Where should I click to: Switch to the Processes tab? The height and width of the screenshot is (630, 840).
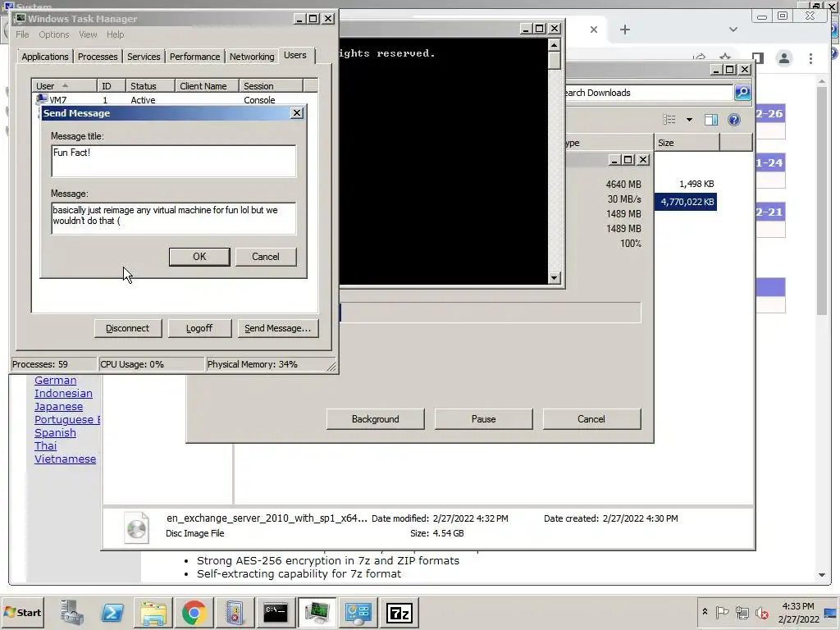point(98,57)
